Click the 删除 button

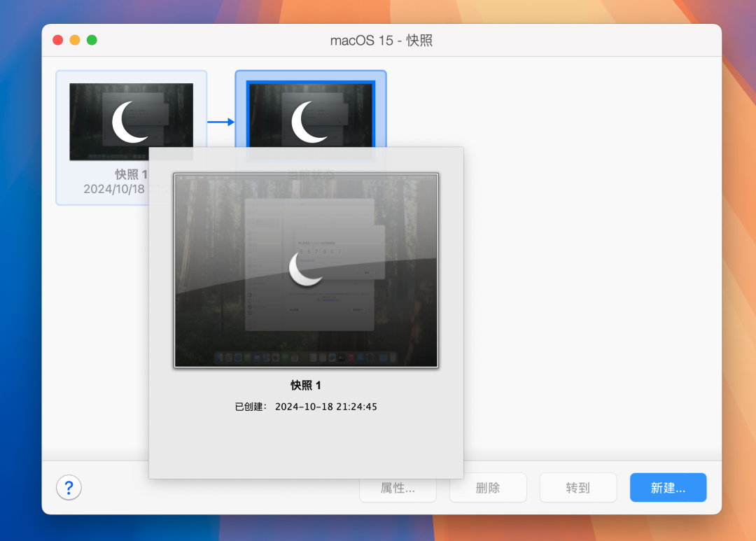(487, 488)
